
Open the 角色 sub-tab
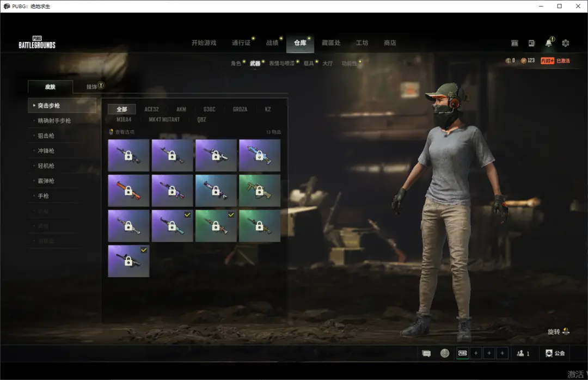(x=236, y=63)
